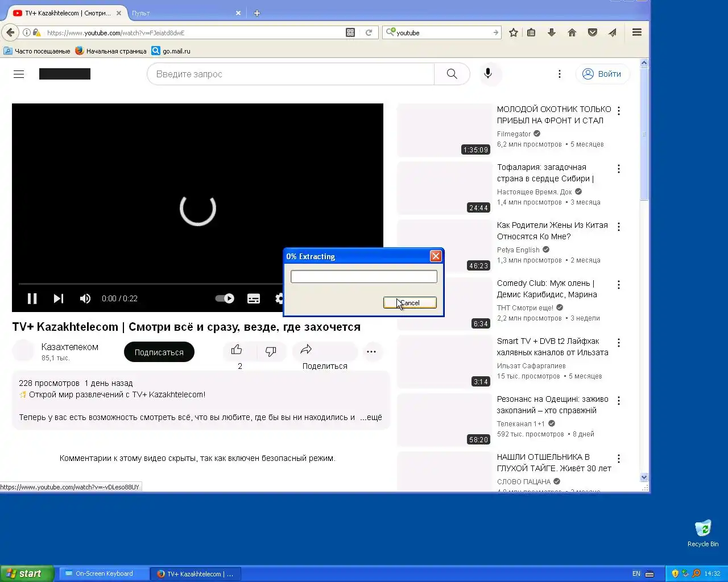The width and height of the screenshot is (728, 582).
Task: Go back with the browser back arrow
Action: 10,32
